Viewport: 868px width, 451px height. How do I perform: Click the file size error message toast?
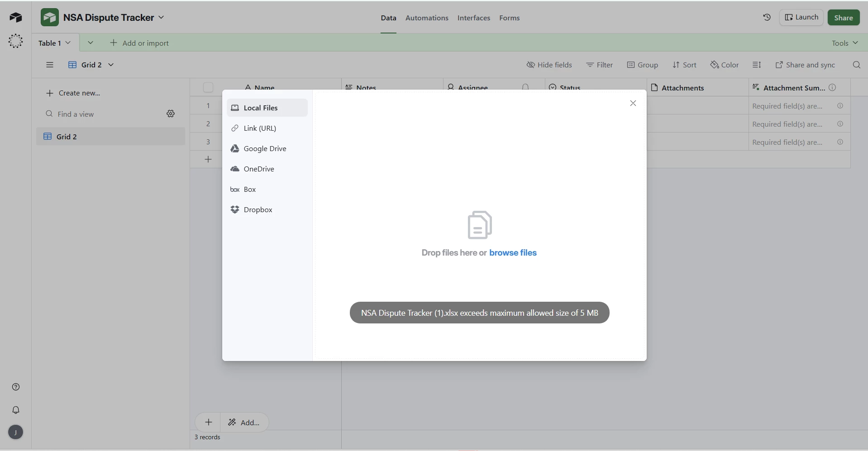[x=479, y=313]
